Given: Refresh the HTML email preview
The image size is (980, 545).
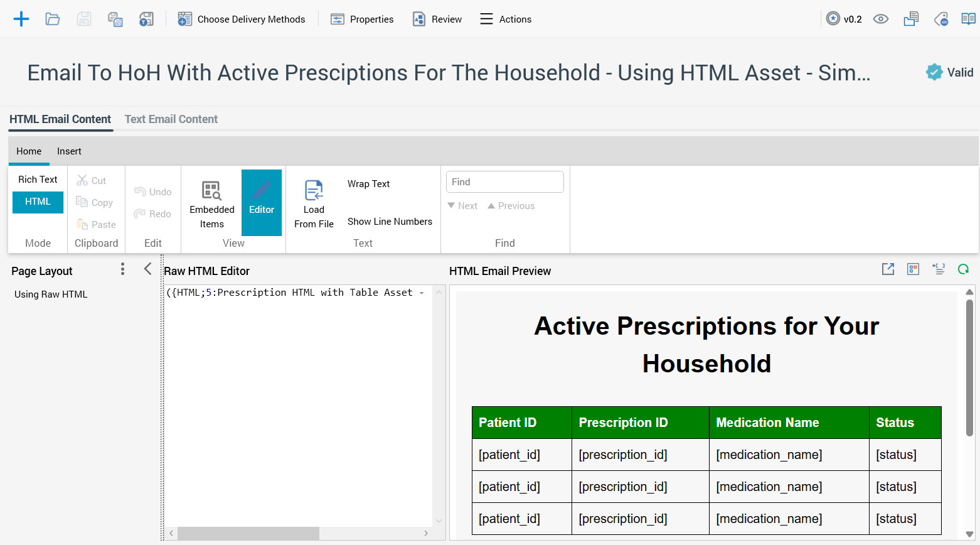Looking at the screenshot, I should click(963, 269).
